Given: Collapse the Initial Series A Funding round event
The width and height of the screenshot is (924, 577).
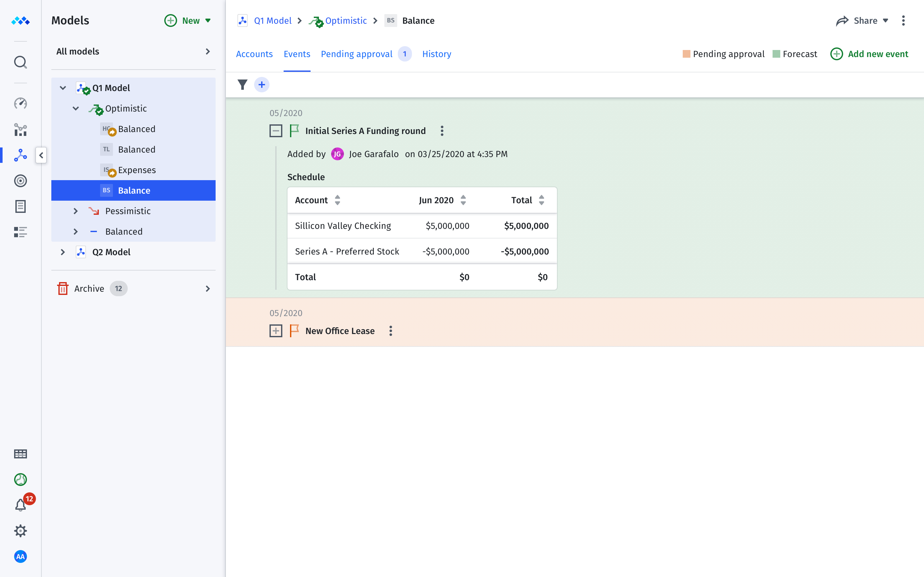Looking at the screenshot, I should click(276, 130).
